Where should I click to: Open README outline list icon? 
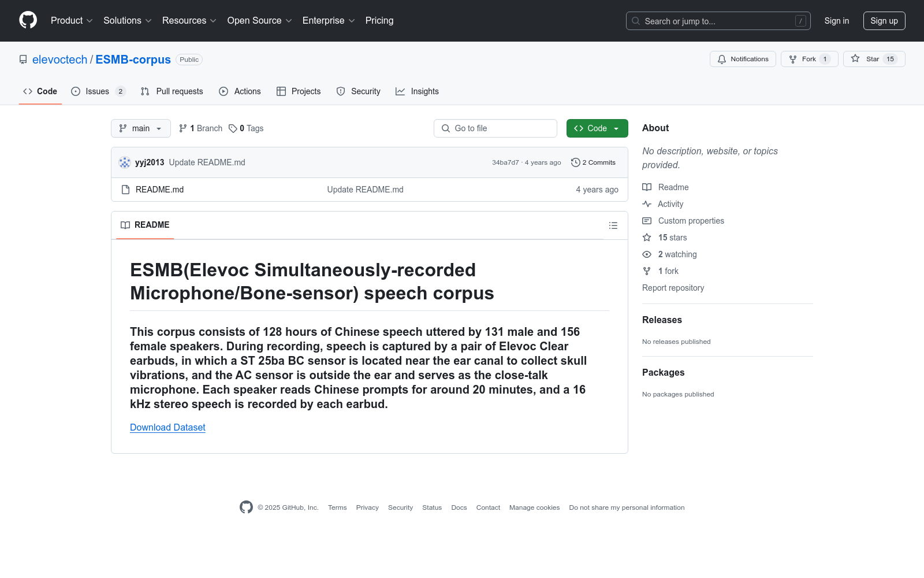[x=613, y=225]
